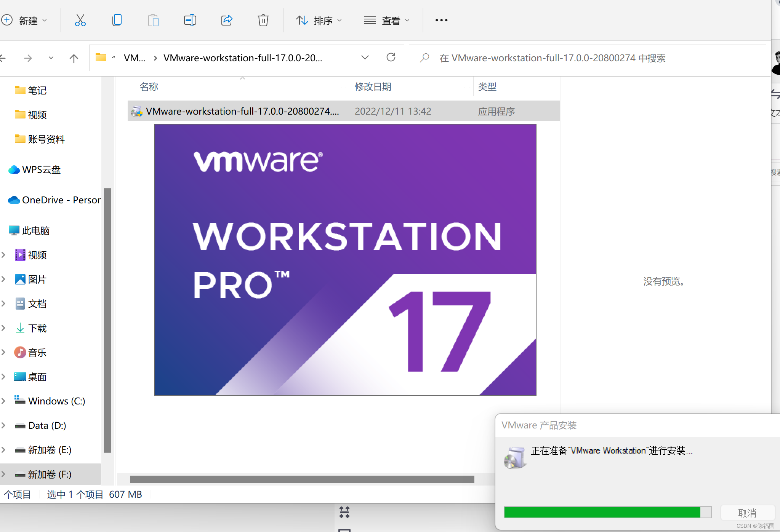Click the VM... breadcrumb segment

pos(135,58)
